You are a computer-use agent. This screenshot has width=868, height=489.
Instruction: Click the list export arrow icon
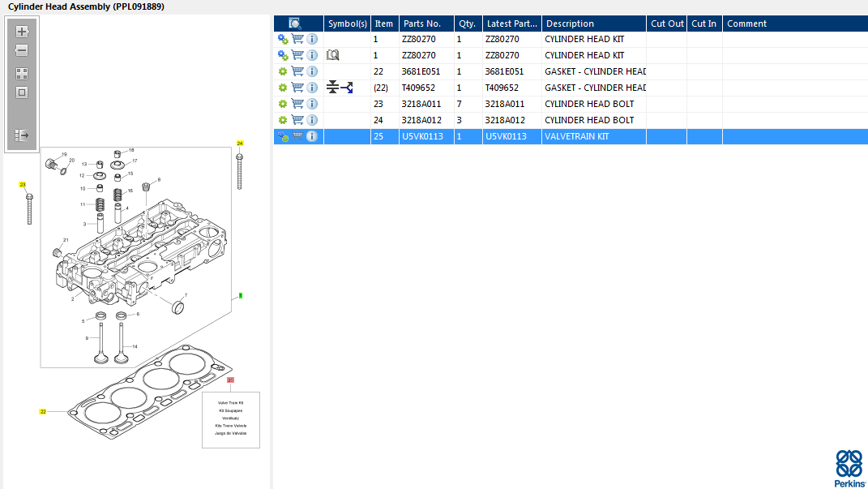tap(22, 135)
